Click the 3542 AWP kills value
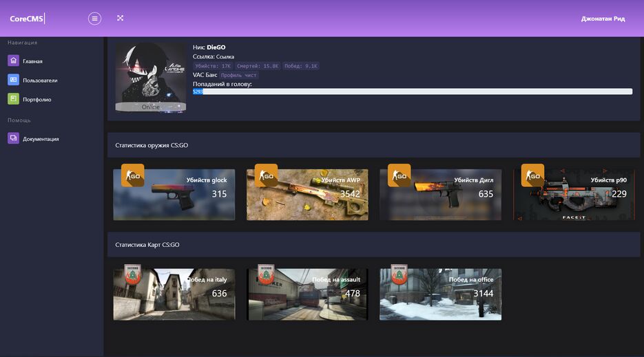 coord(350,194)
